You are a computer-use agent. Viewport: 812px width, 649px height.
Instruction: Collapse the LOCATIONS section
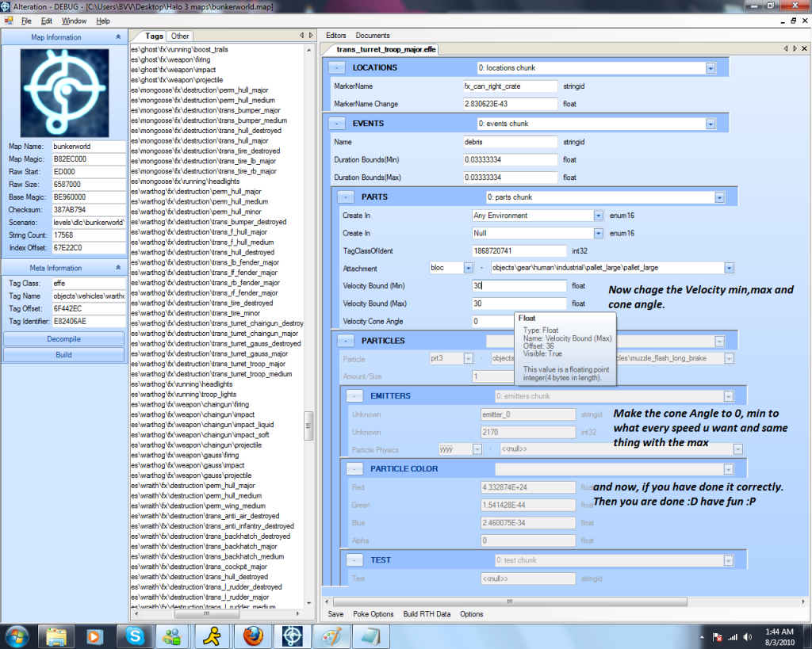(x=336, y=68)
